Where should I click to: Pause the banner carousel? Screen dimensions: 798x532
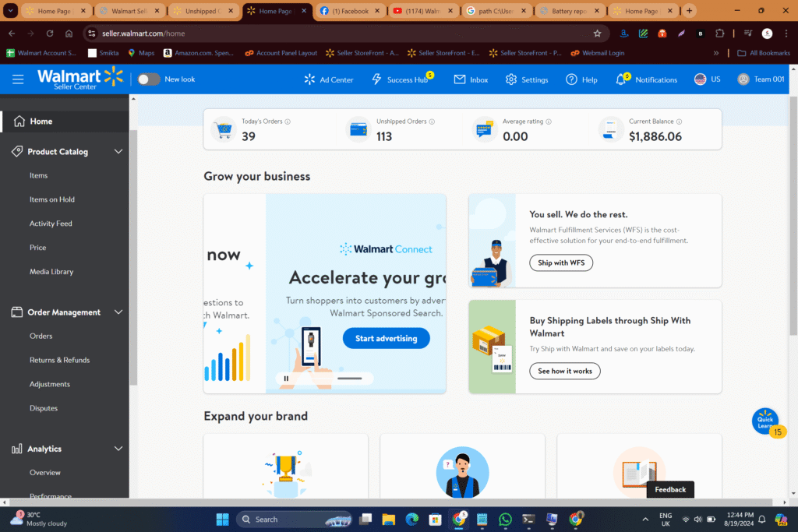pyautogui.click(x=286, y=379)
